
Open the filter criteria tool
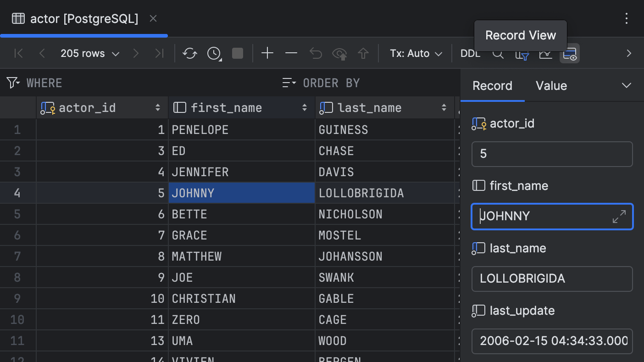tap(522, 53)
